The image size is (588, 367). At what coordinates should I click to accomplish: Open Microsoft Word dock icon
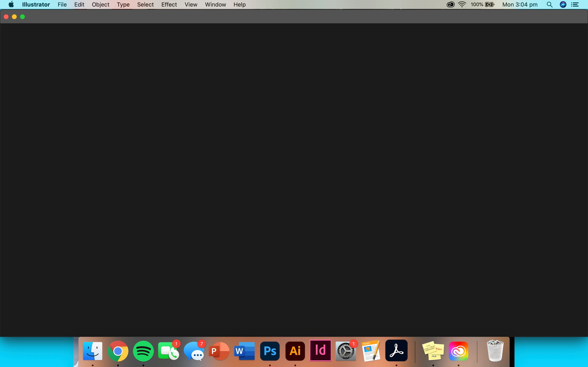click(x=244, y=351)
